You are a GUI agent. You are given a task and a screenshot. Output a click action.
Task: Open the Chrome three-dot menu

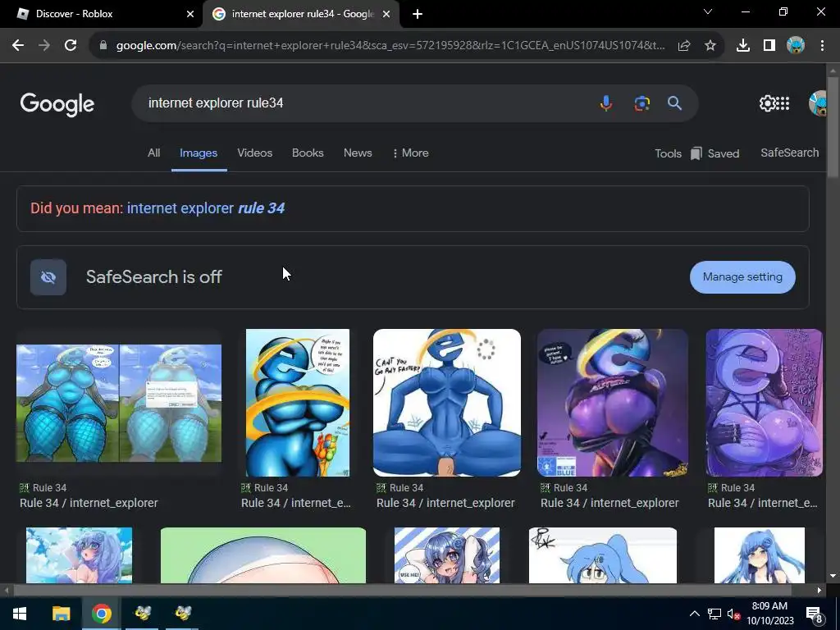click(822, 46)
